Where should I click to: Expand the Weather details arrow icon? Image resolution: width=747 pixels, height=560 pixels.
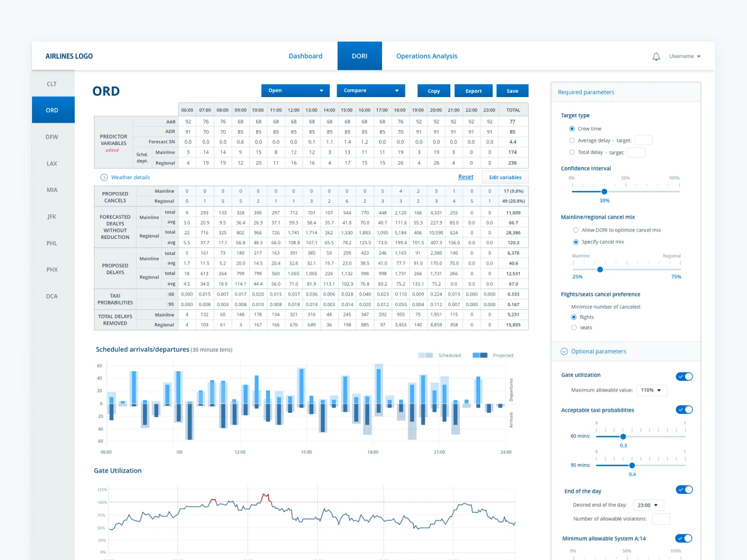coord(104,177)
